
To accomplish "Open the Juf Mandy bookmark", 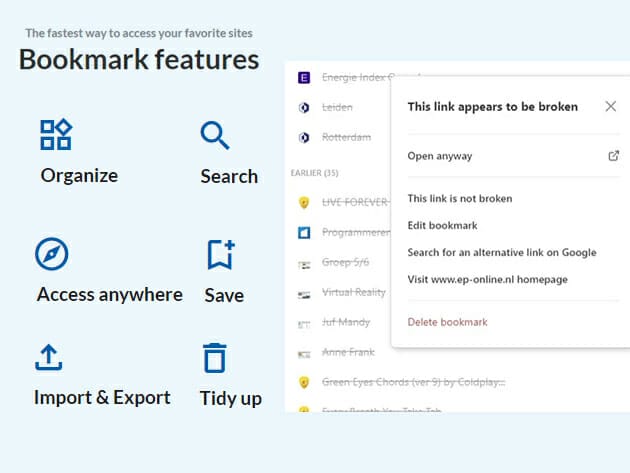I will 346,323.
